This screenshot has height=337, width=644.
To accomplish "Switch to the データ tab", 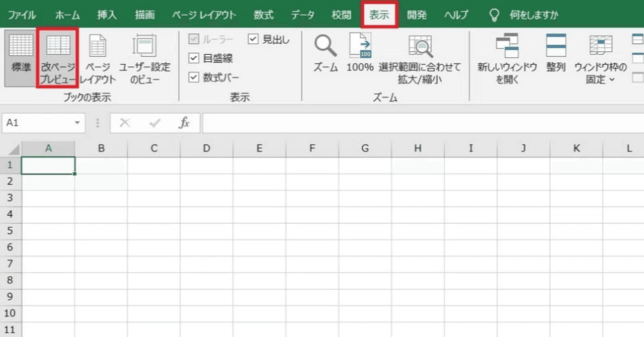I will tap(303, 15).
